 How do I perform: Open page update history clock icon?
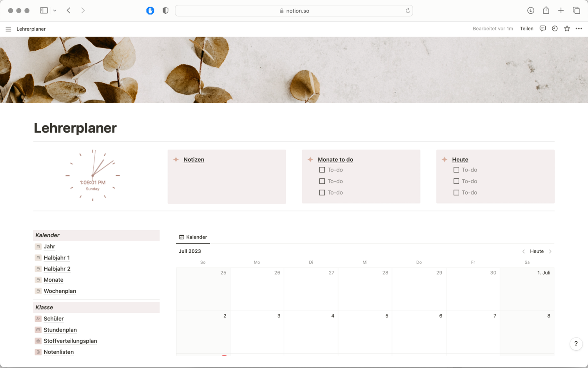point(555,29)
